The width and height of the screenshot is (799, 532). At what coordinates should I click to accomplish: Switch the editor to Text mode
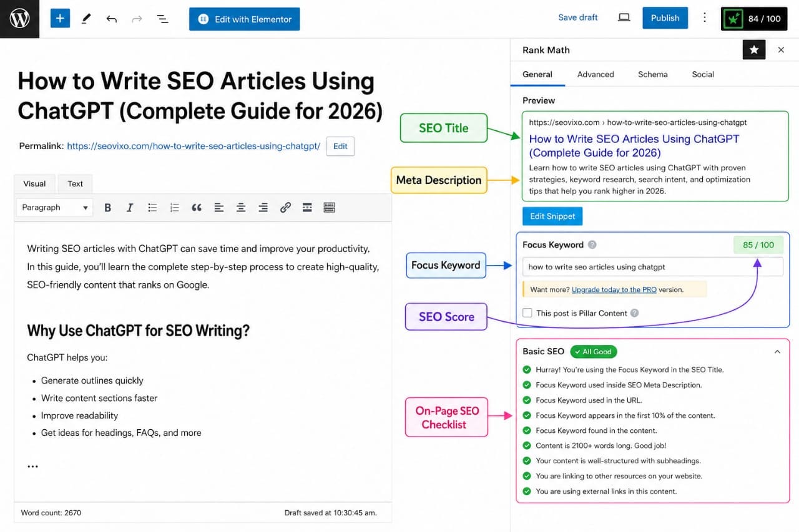click(x=76, y=183)
